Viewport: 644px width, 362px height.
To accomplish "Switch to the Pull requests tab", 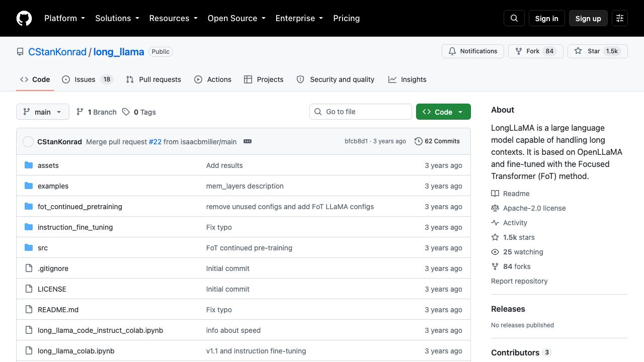I will (x=153, y=79).
